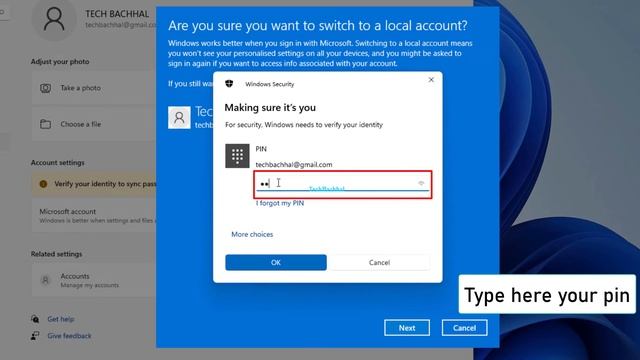Click the TECH BACHHAL account name
The height and width of the screenshot is (360, 640).
click(117, 14)
